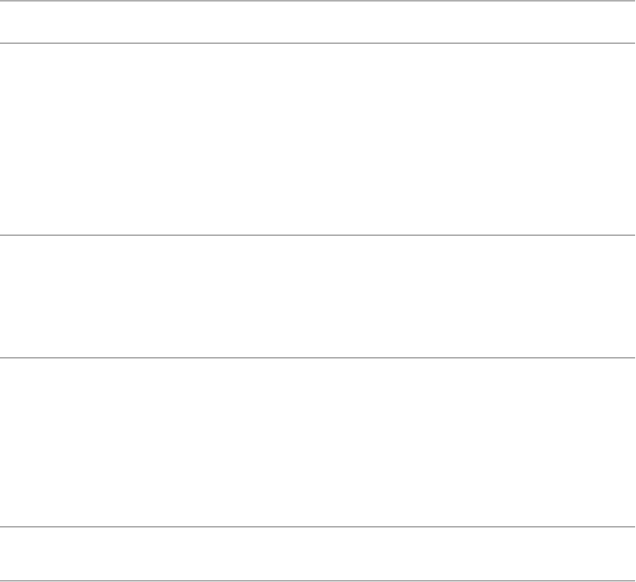Click the topmost horizontal divider line

tap(318, 1)
